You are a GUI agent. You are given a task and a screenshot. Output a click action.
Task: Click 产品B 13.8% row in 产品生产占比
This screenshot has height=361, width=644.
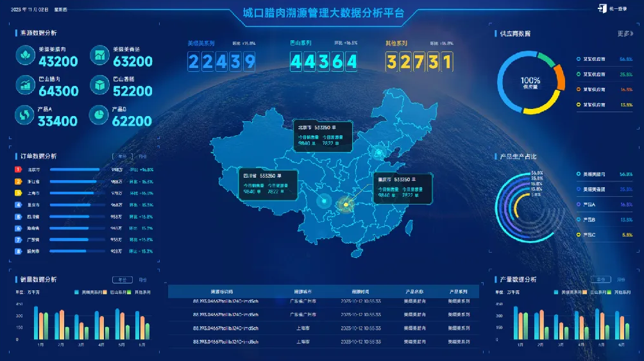click(604, 220)
